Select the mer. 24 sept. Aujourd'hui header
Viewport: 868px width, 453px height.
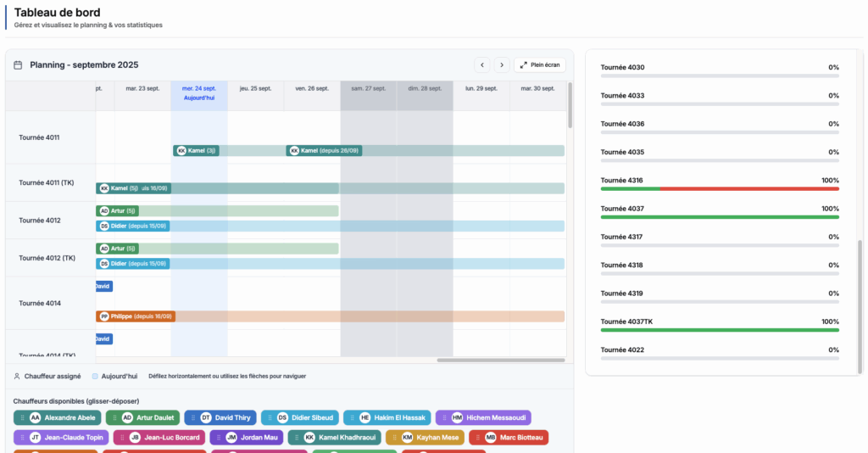[199, 92]
